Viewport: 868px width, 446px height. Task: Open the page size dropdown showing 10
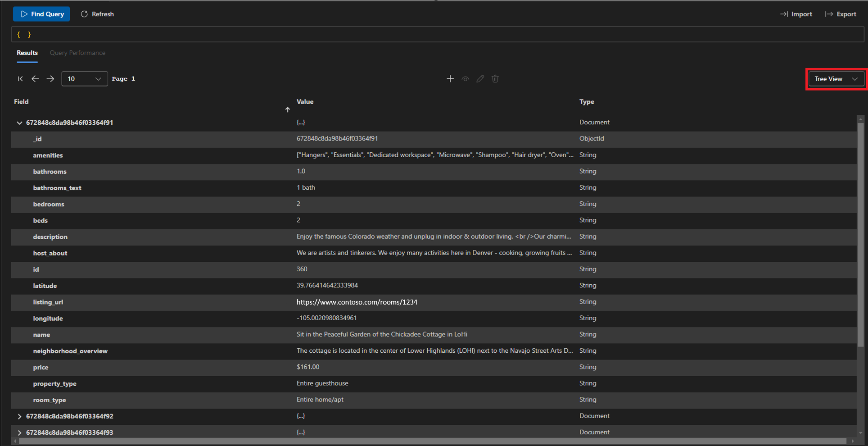pos(84,79)
